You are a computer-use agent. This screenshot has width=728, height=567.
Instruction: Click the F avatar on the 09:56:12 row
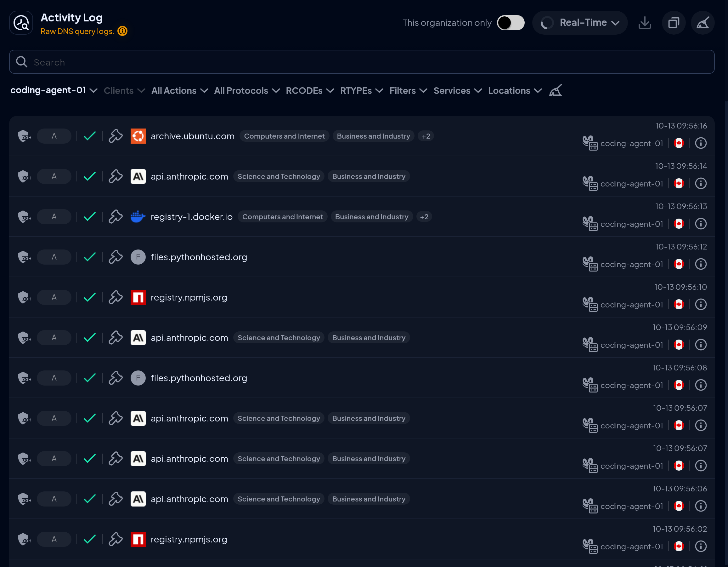pyautogui.click(x=138, y=257)
